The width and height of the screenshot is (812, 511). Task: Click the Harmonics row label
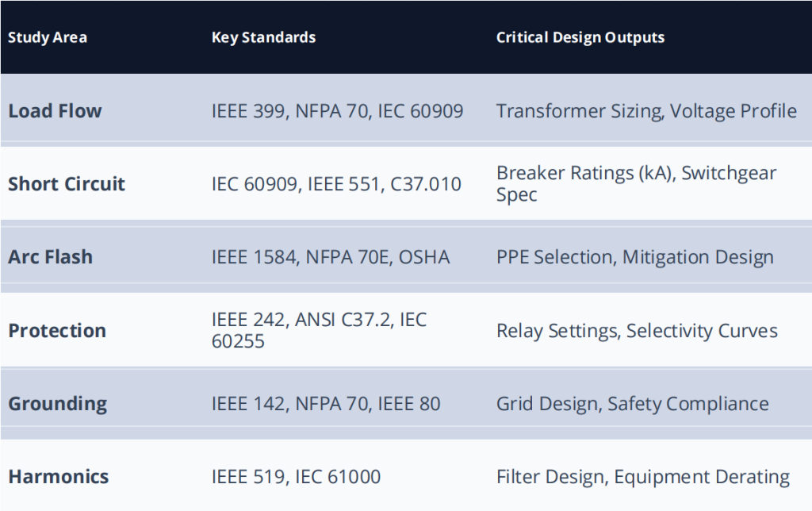tap(59, 477)
